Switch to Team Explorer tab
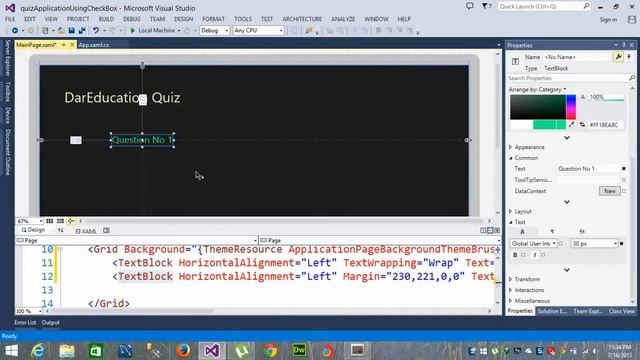640x360 pixels. coord(588,311)
